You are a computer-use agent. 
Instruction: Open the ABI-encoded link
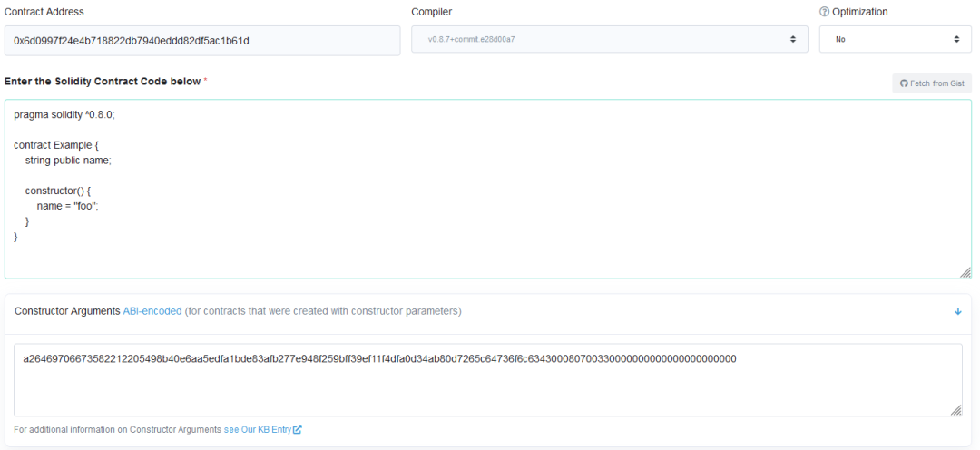pyautogui.click(x=152, y=311)
